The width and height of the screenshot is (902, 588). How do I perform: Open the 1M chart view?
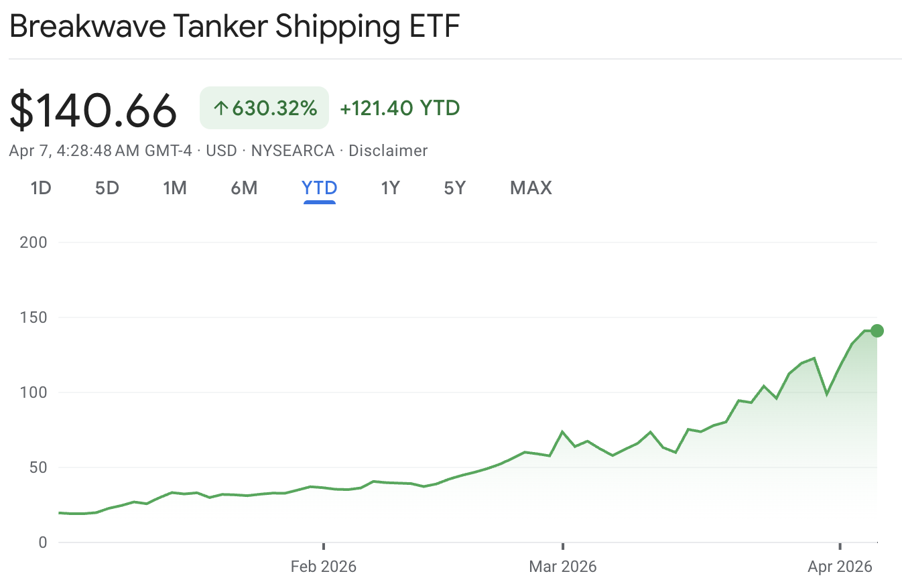click(175, 188)
